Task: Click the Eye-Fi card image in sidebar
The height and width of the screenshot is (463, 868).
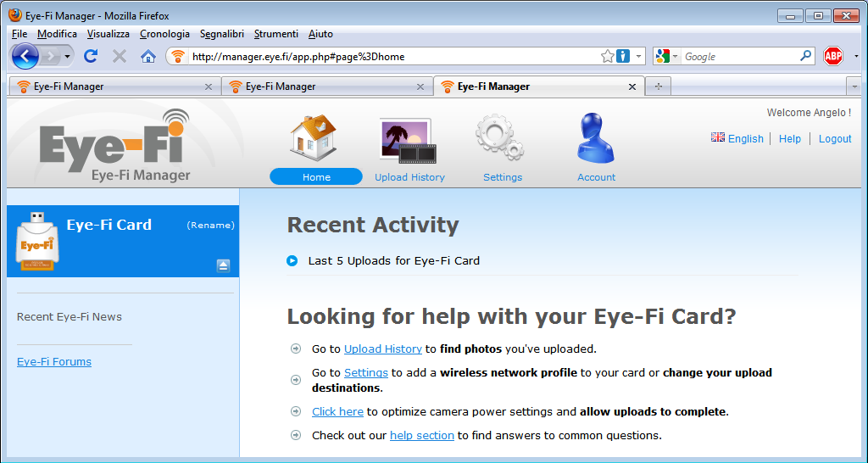Action: (x=37, y=242)
